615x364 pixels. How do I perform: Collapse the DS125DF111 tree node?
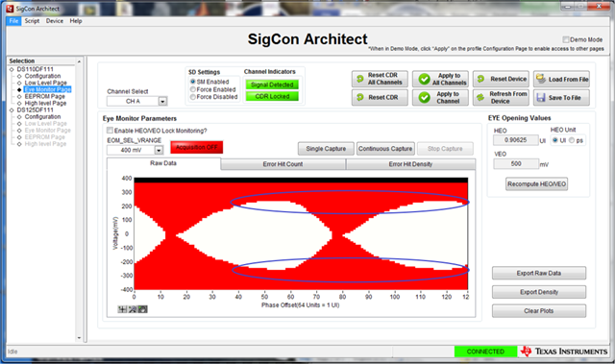(12, 110)
